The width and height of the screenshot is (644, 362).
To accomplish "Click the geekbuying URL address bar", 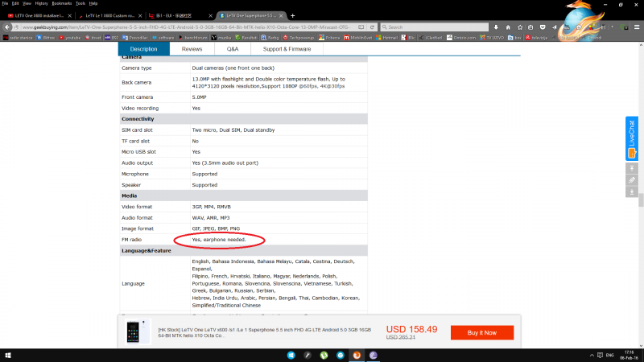I will coord(187,27).
